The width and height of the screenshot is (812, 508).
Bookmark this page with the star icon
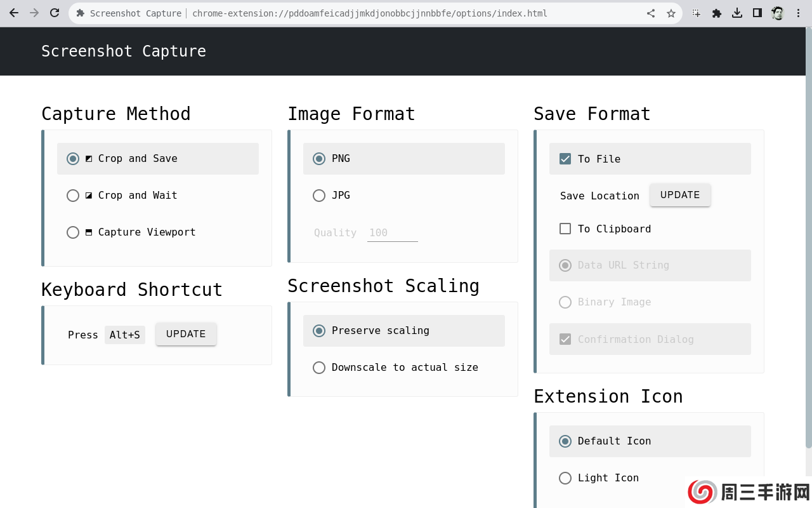click(x=671, y=13)
